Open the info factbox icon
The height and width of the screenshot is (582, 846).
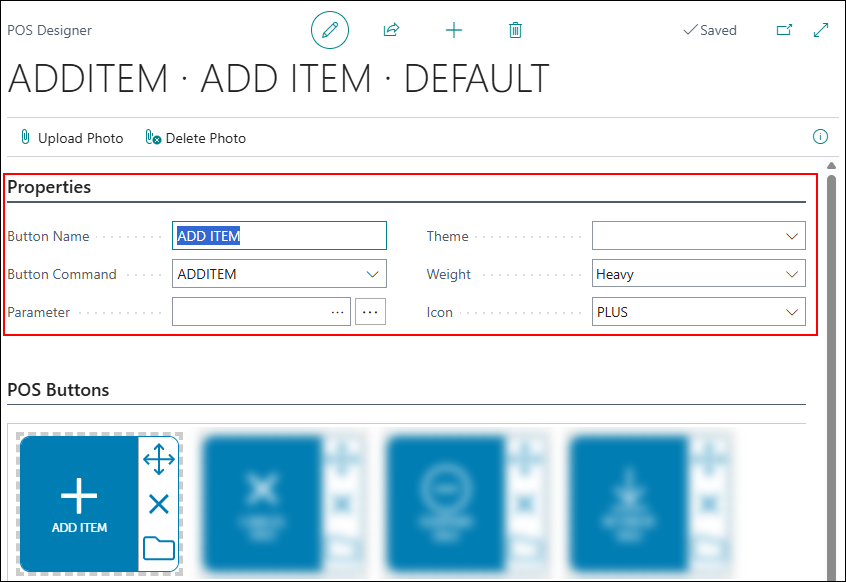[820, 136]
